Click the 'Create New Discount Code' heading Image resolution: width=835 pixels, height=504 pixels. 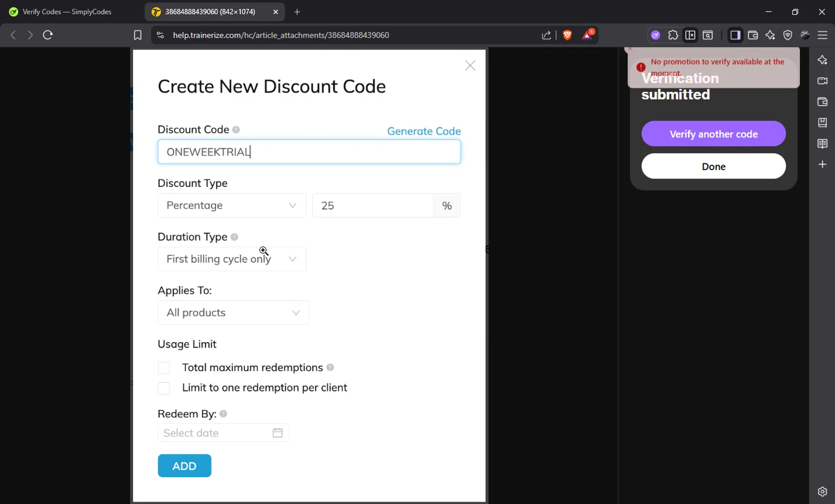click(272, 86)
